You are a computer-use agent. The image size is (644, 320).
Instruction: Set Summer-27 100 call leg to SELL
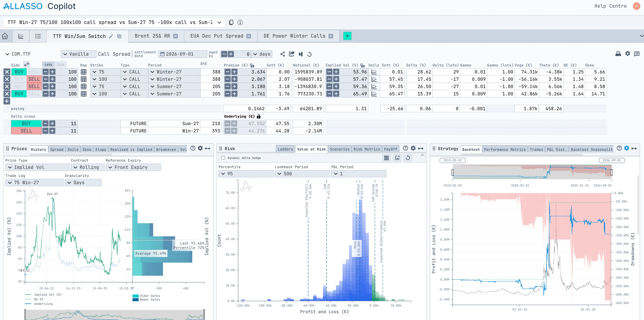pyautogui.click(x=34, y=94)
